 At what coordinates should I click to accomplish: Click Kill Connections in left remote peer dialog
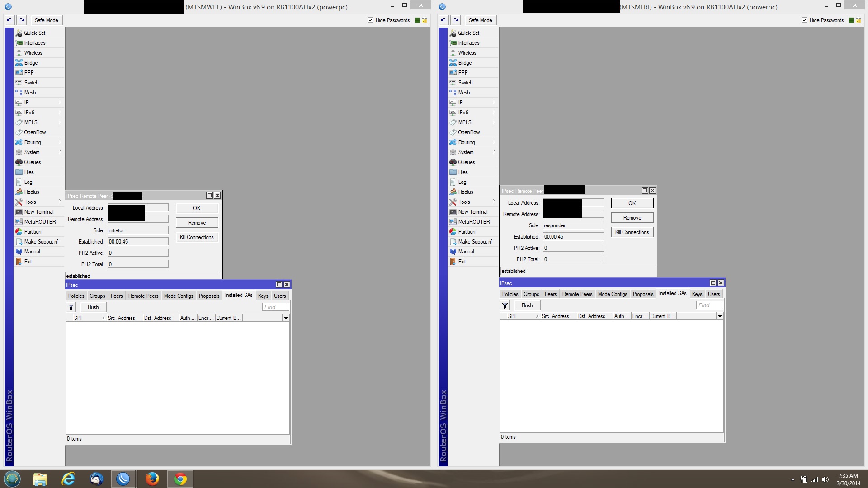coord(197,237)
